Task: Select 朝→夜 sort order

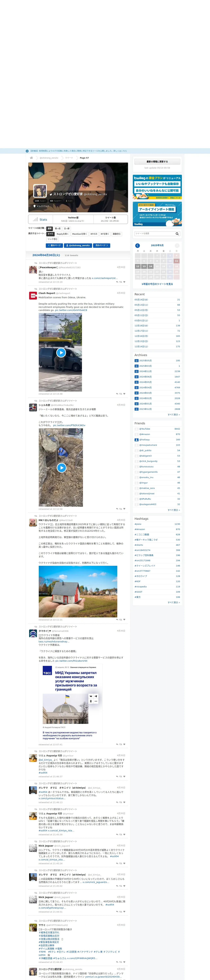Action: pyautogui.click(x=58, y=229)
